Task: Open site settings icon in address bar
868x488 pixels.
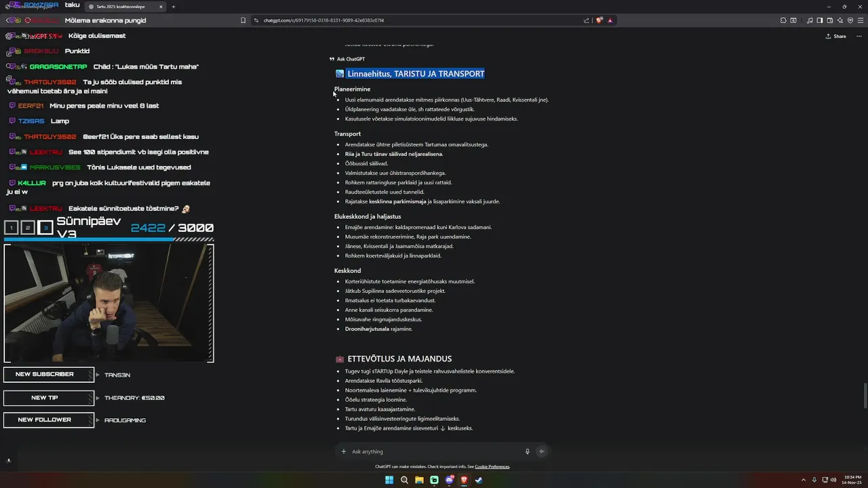Action: (x=256, y=20)
